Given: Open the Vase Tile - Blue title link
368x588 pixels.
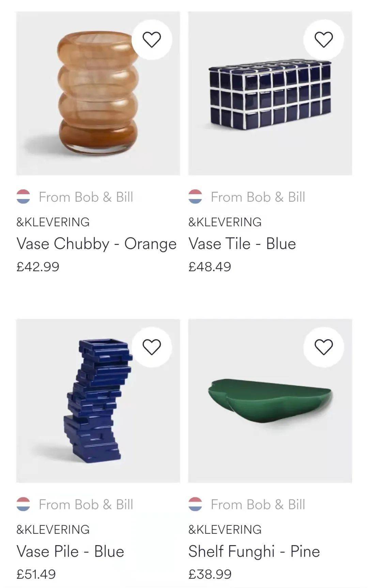Looking at the screenshot, I should [242, 244].
